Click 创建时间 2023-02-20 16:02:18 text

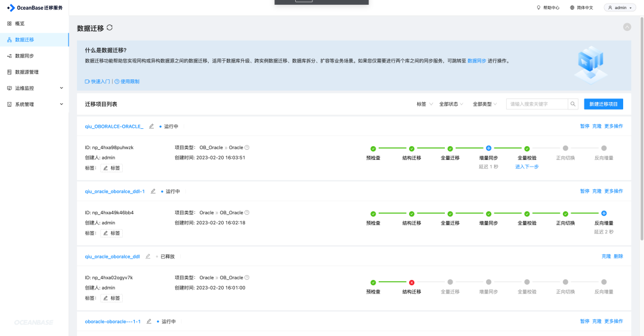[x=210, y=223]
